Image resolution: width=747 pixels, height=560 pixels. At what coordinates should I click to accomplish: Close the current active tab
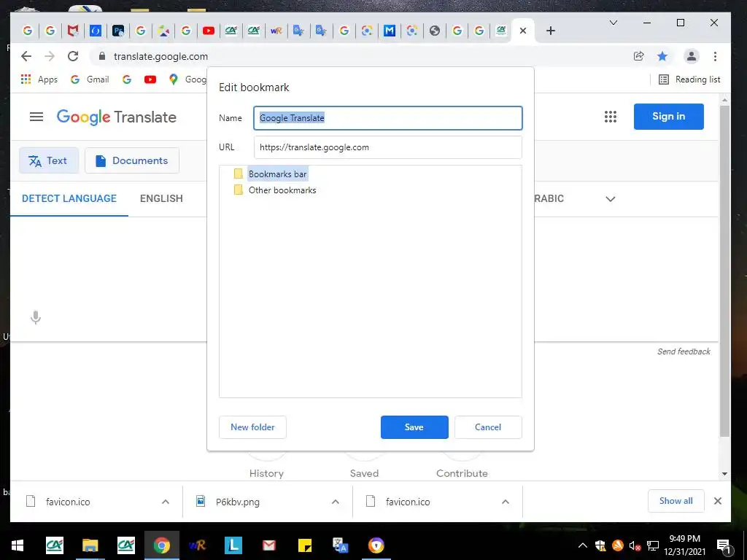[x=523, y=31]
